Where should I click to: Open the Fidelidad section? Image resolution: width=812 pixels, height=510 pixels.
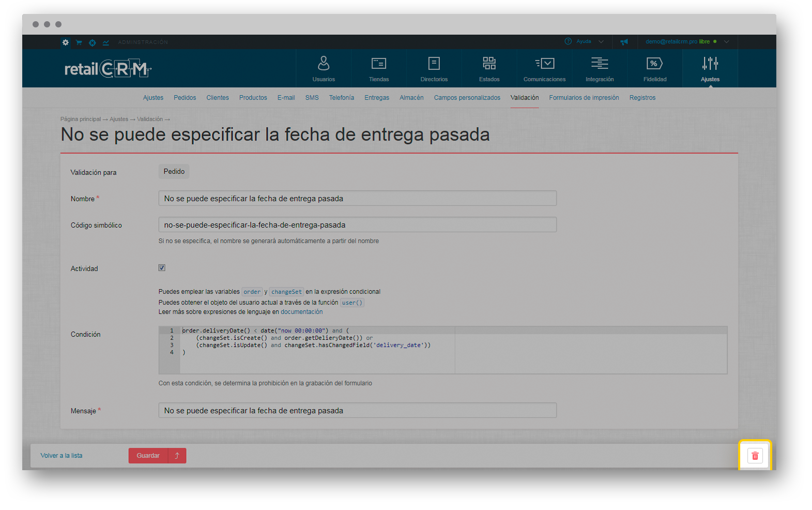[x=655, y=69]
